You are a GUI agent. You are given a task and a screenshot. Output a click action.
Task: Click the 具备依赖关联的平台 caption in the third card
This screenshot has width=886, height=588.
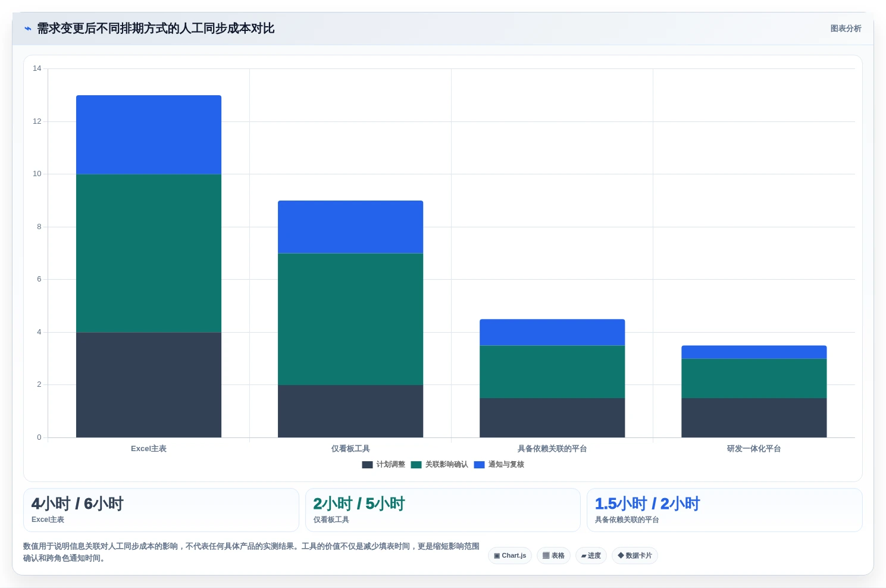tap(627, 520)
